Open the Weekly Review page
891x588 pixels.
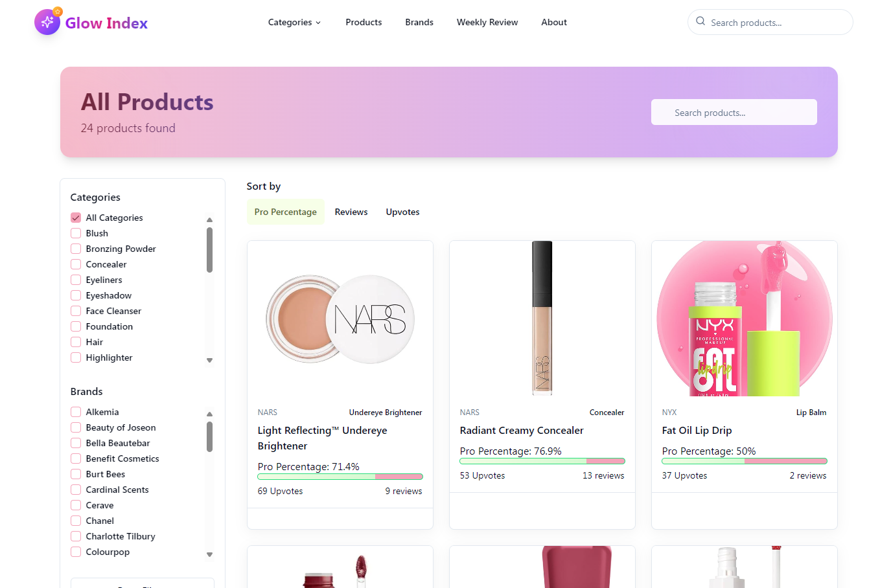pyautogui.click(x=487, y=22)
